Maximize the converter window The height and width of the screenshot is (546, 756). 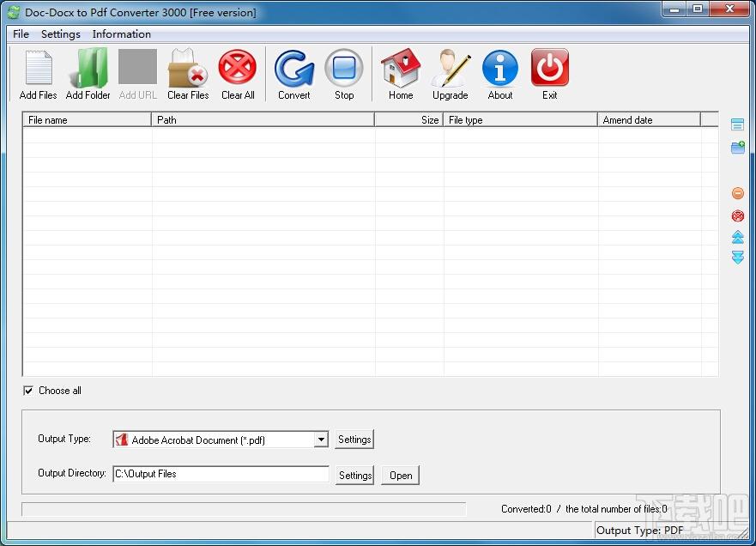click(698, 9)
